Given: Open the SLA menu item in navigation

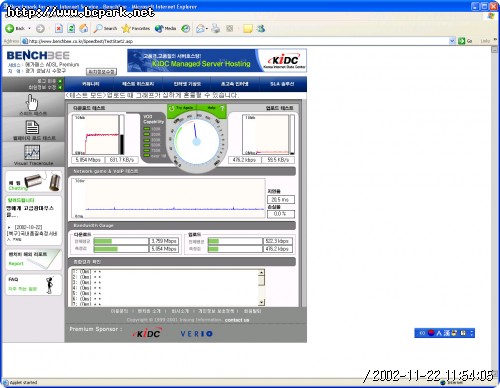Looking at the screenshot, I should pyautogui.click(x=282, y=84).
